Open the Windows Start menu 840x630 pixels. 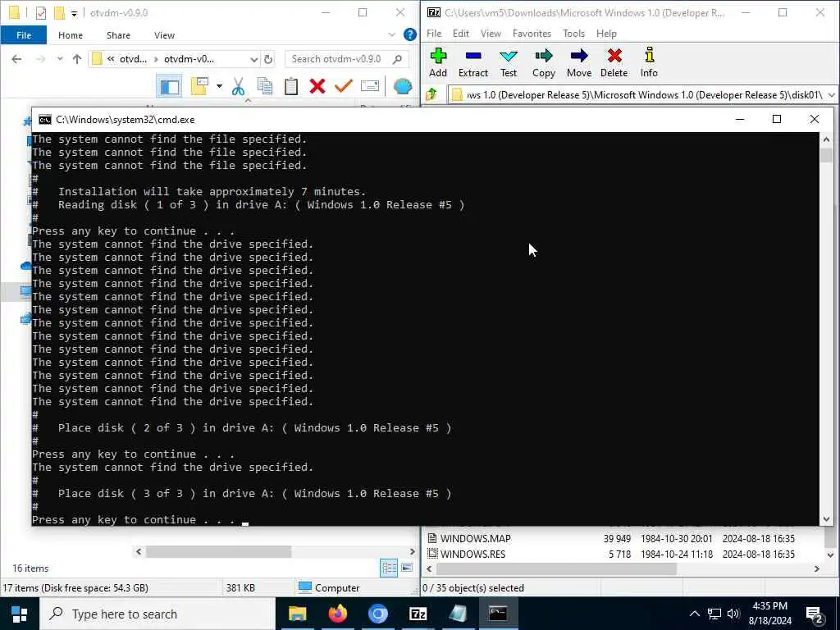(20, 614)
